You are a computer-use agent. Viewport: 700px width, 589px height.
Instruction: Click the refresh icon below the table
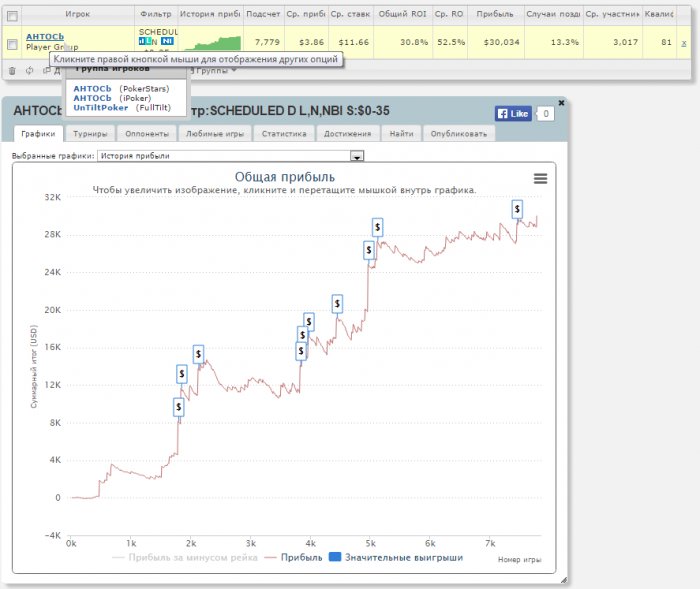click(29, 70)
